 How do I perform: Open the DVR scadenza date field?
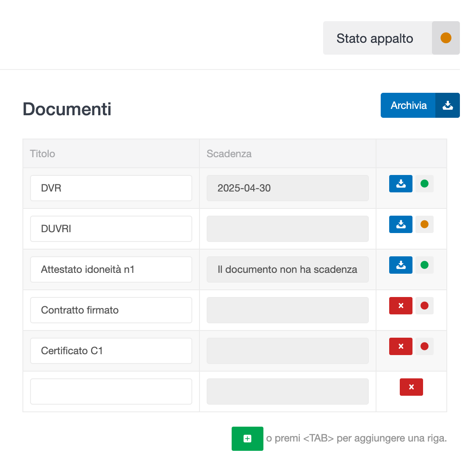[x=288, y=188]
